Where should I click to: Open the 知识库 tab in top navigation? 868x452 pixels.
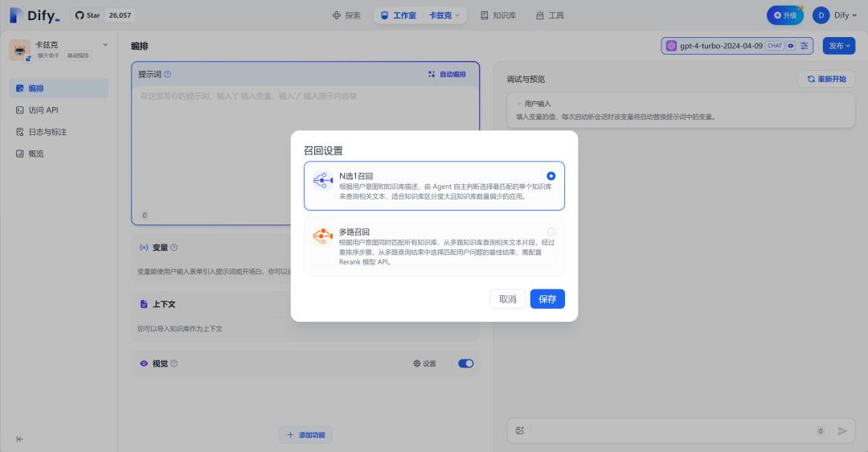pos(497,15)
